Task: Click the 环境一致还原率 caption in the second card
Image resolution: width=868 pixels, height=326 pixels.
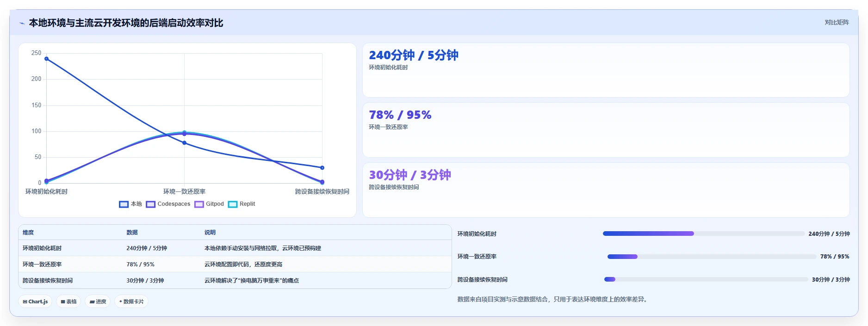Action: tap(388, 127)
